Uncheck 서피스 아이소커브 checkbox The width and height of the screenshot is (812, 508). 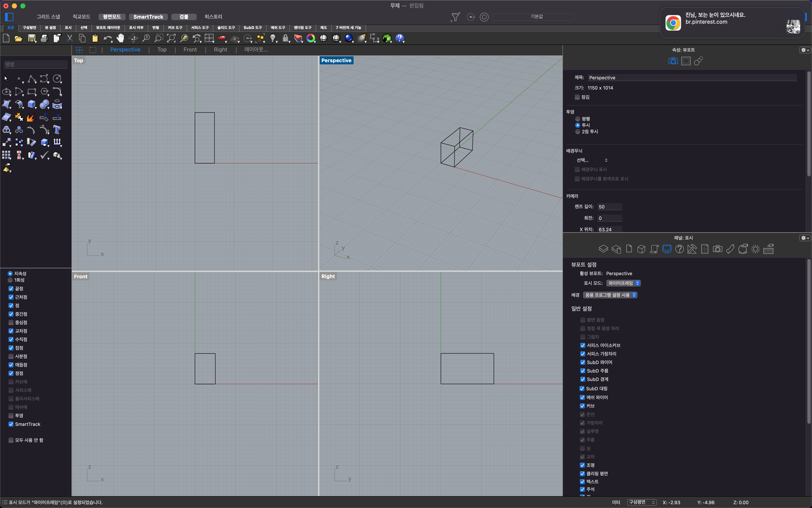point(583,345)
